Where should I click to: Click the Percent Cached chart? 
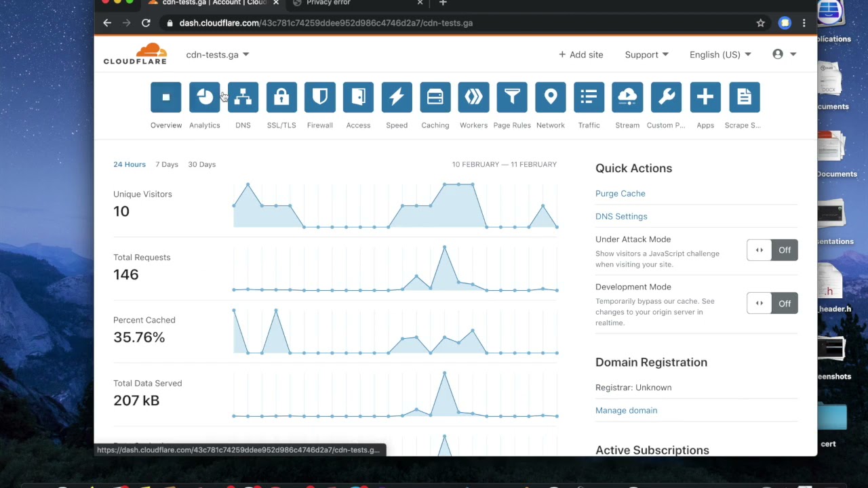[395, 331]
